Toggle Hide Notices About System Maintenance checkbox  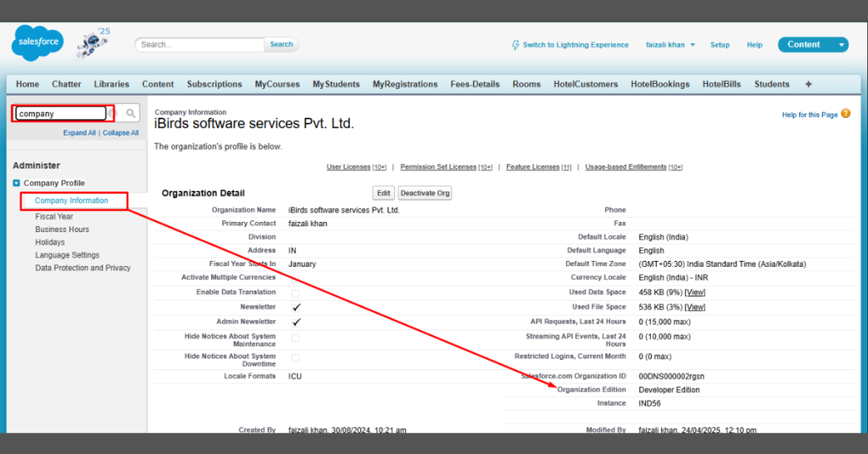(x=296, y=338)
